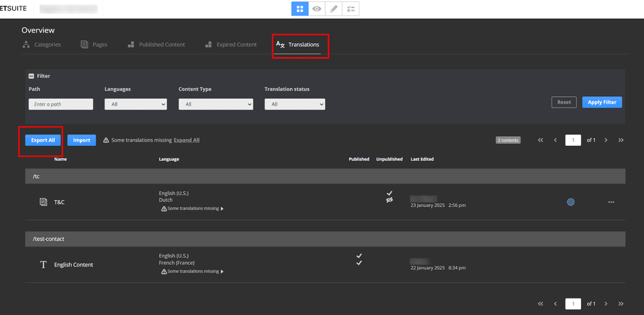The image size is (644, 315).
Task: Select the /tc path group row
Action: (x=325, y=176)
